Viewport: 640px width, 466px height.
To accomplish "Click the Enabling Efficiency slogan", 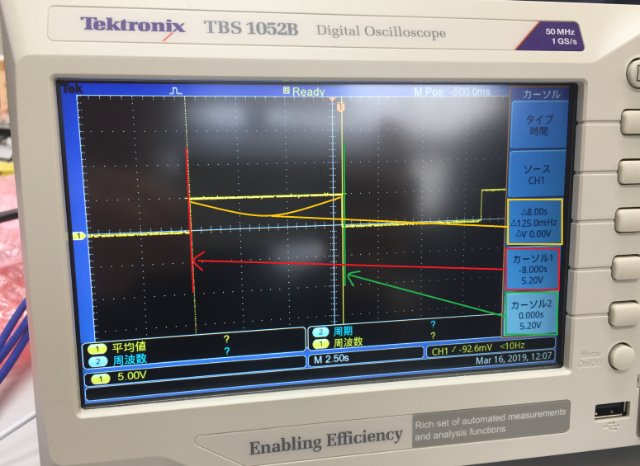I will coord(326,442).
